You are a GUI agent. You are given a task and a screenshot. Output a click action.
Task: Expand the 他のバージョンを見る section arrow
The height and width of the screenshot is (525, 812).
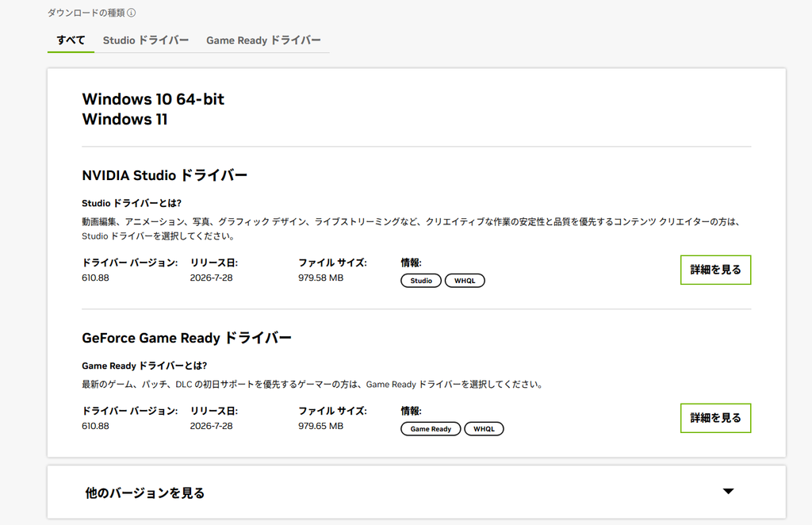tap(728, 492)
